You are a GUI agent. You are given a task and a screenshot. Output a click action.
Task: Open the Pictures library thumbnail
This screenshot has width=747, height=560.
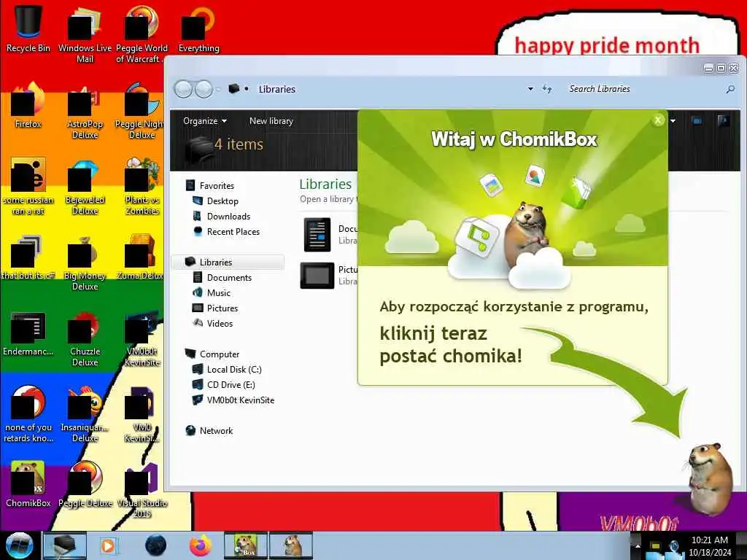317,275
